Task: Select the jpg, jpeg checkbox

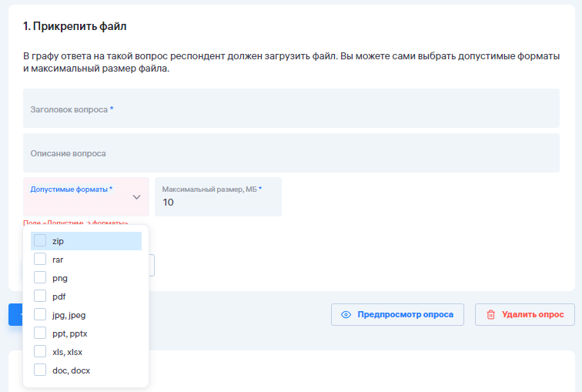Action: 40,315
